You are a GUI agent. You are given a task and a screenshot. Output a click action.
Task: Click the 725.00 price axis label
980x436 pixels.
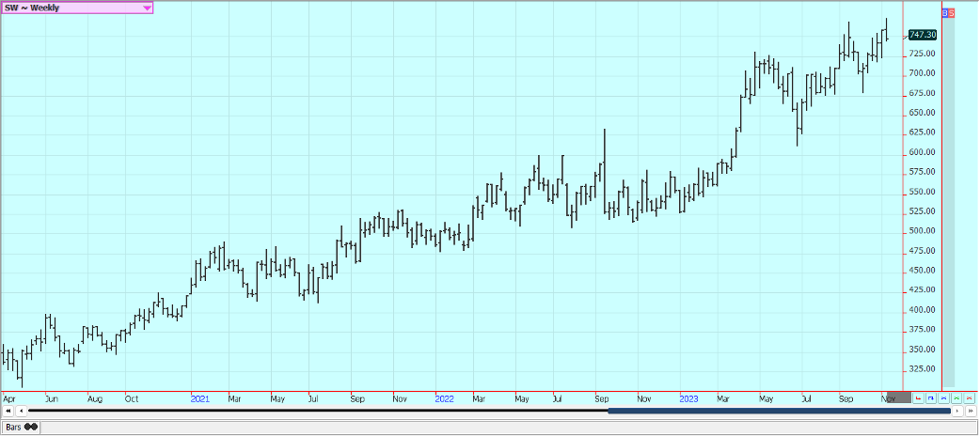click(923, 54)
